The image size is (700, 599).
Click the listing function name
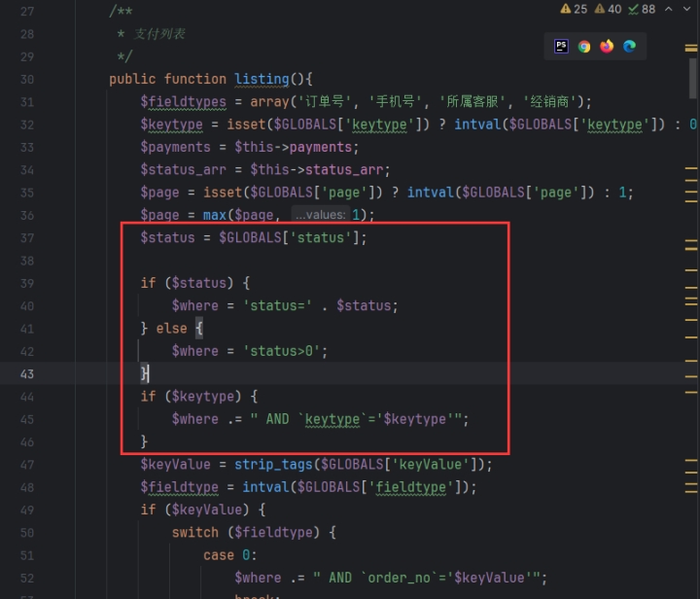click(262, 79)
